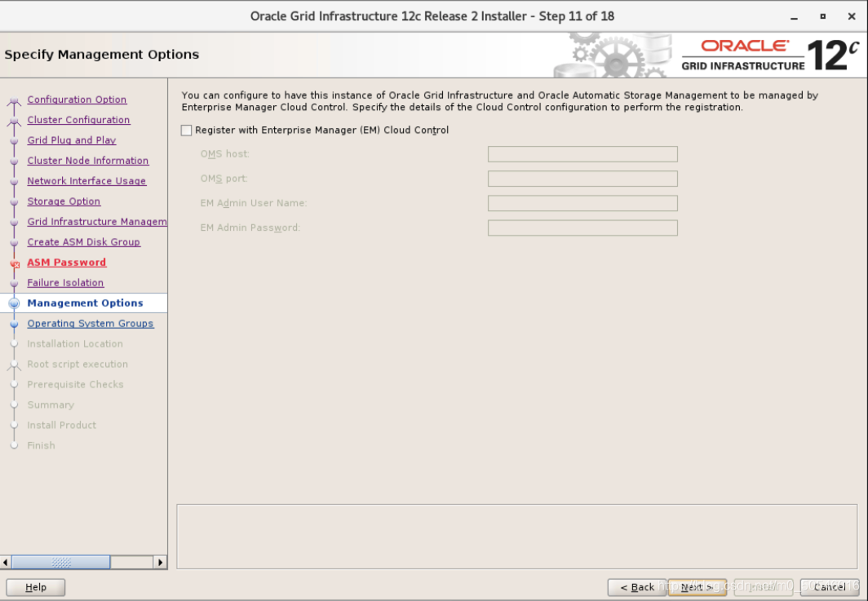868x601 pixels.
Task: Open Cluster Node Information step
Action: [88, 161]
